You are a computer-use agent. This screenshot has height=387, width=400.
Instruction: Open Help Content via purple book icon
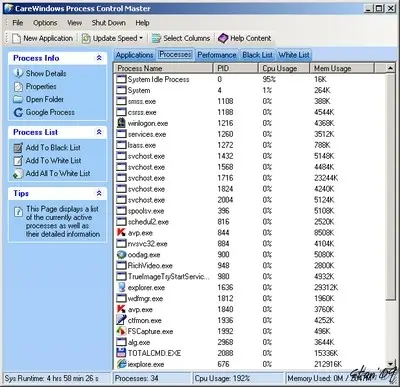click(x=223, y=38)
